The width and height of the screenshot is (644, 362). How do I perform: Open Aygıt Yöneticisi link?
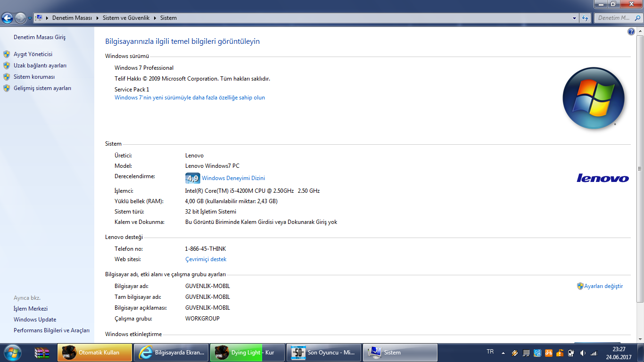33,54
